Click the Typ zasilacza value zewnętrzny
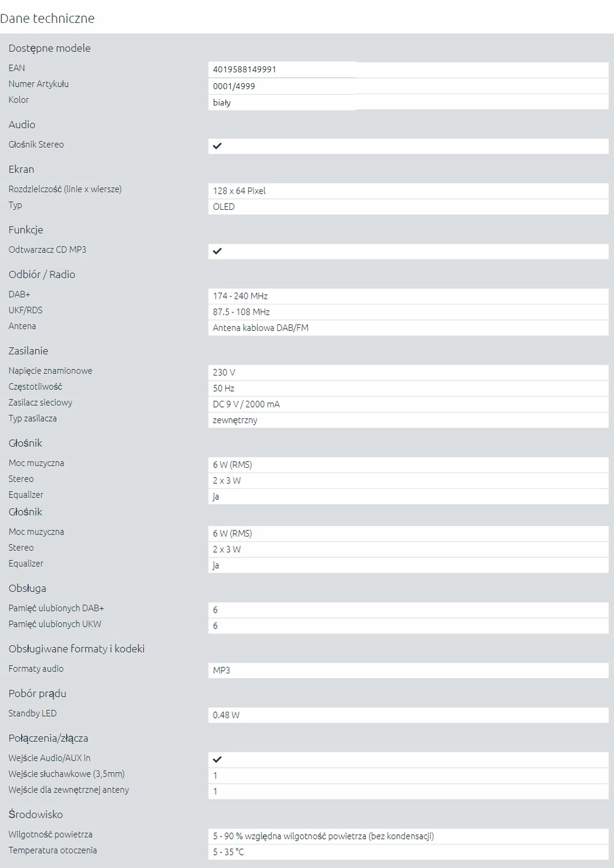Viewport: 614px width, 868px height. click(x=235, y=420)
